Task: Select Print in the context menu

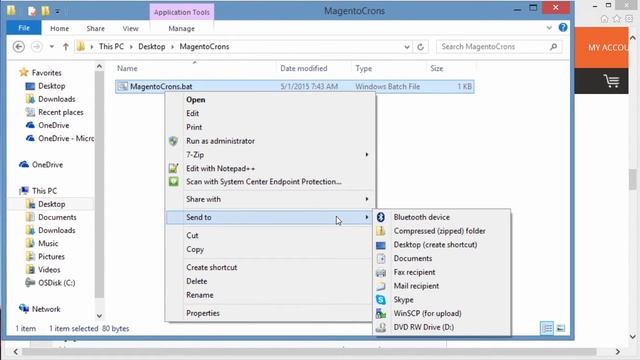Action: click(194, 127)
